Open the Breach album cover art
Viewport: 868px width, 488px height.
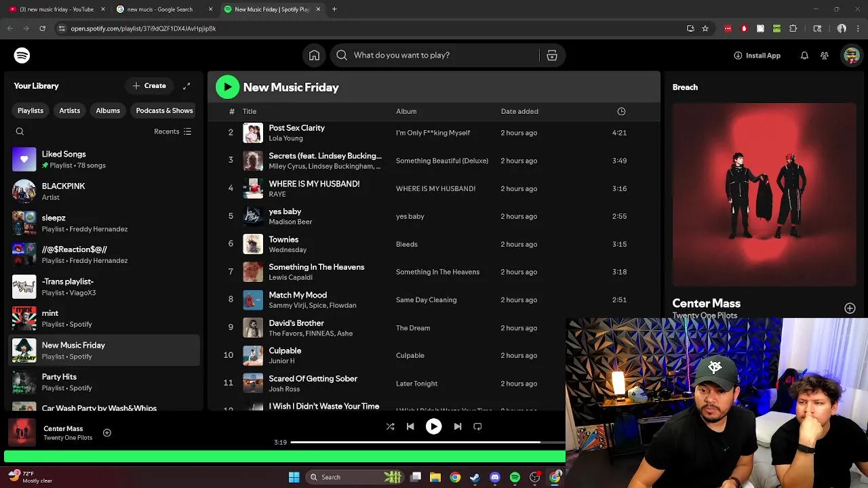pos(764,195)
